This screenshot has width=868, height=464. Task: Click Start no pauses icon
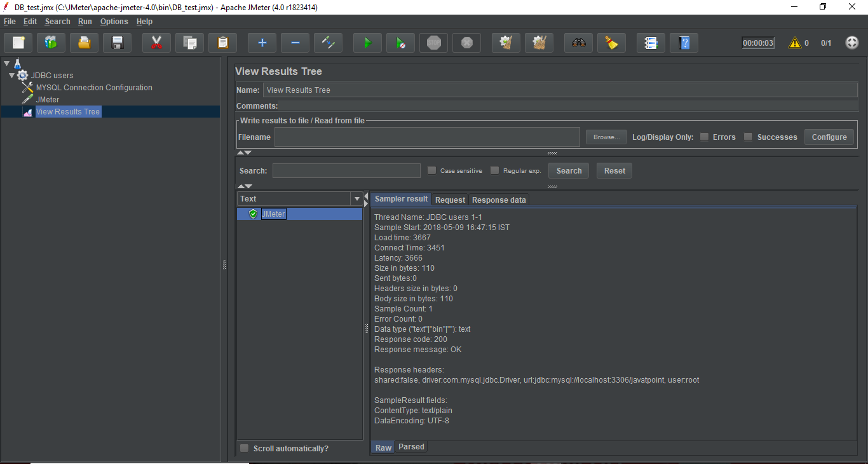400,43
